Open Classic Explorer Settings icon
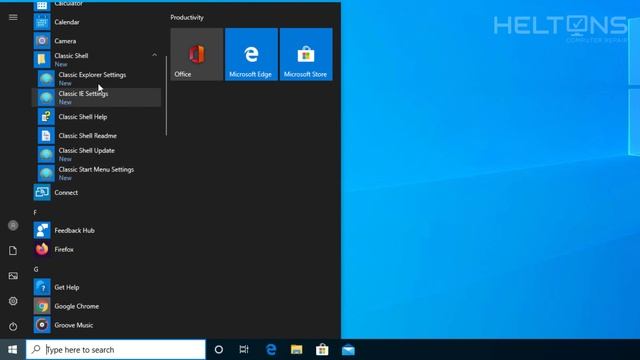 click(46, 79)
